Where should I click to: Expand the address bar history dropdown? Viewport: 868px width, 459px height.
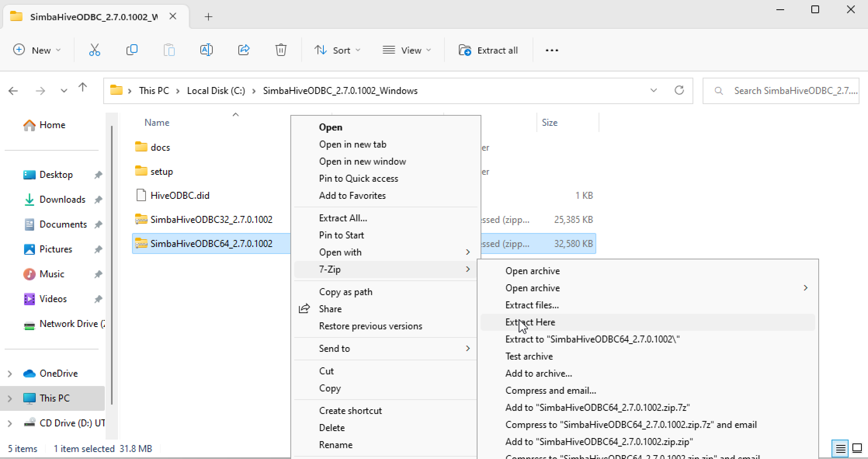[654, 90]
